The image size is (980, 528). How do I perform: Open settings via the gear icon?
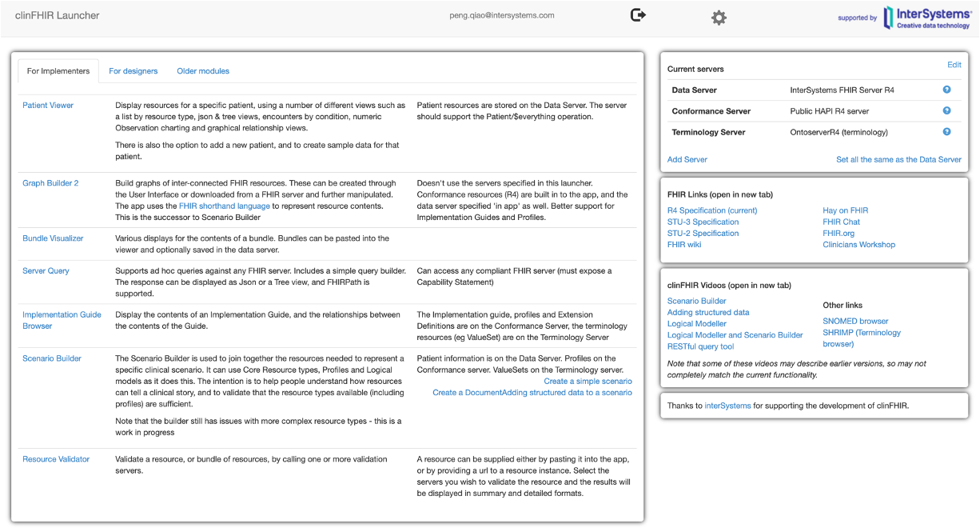pos(719,18)
